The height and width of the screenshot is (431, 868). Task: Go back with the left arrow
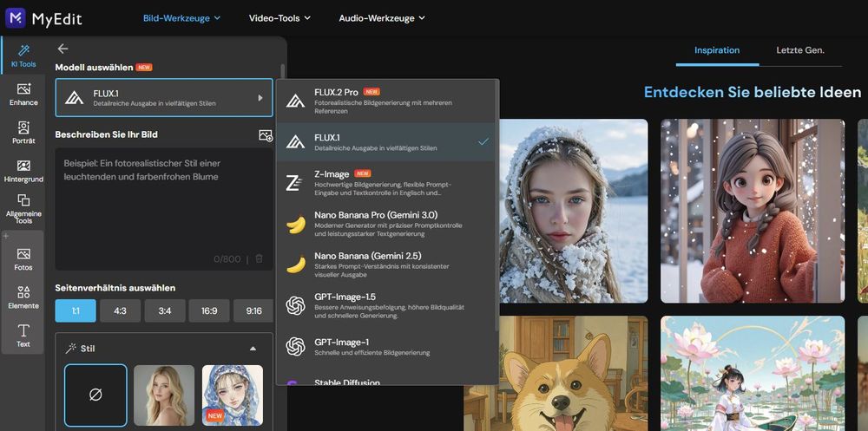[x=63, y=49]
